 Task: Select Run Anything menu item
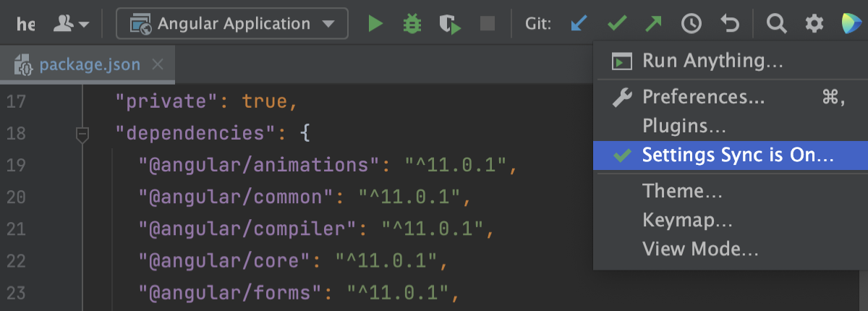pos(712,61)
